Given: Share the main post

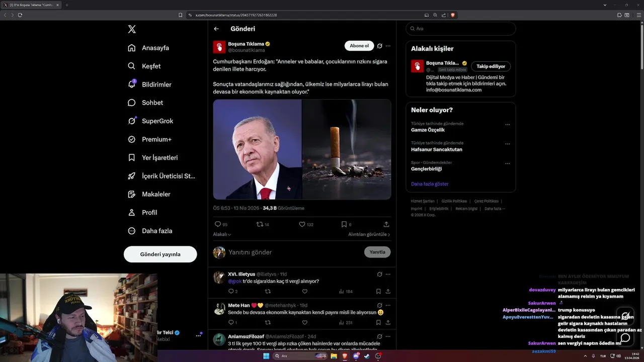Looking at the screenshot, I should tap(386, 224).
